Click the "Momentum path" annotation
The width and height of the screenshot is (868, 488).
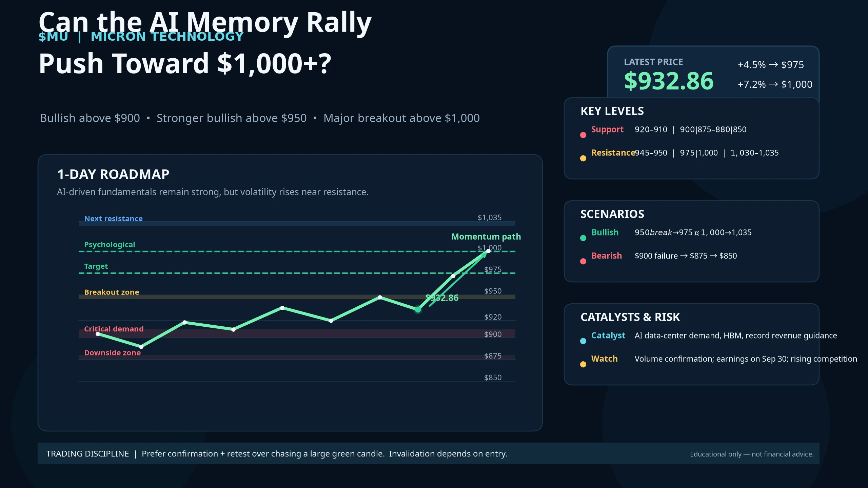click(486, 237)
